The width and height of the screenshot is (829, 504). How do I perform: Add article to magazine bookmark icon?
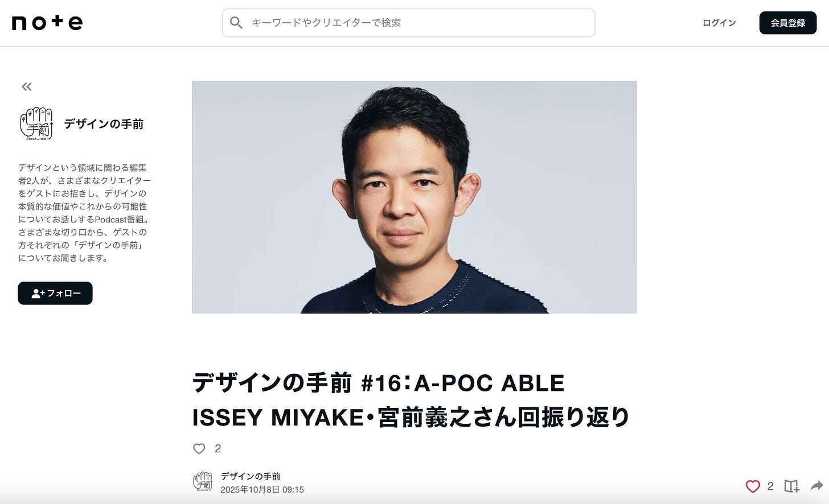(791, 486)
